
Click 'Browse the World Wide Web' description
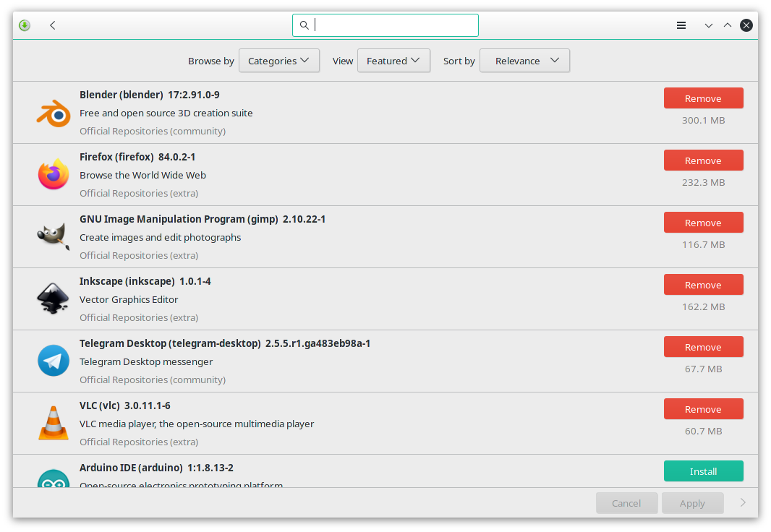(142, 175)
